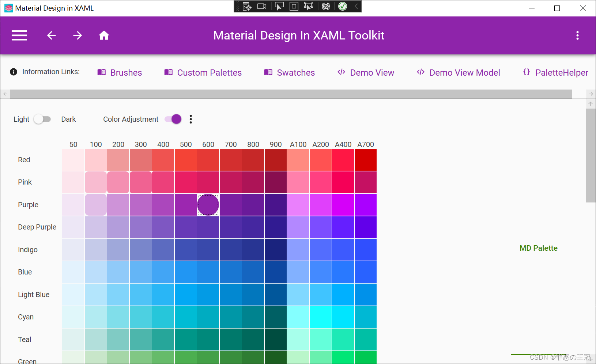The image size is (596, 364).
Task: Open the Custom Palettes link
Action: tap(203, 72)
